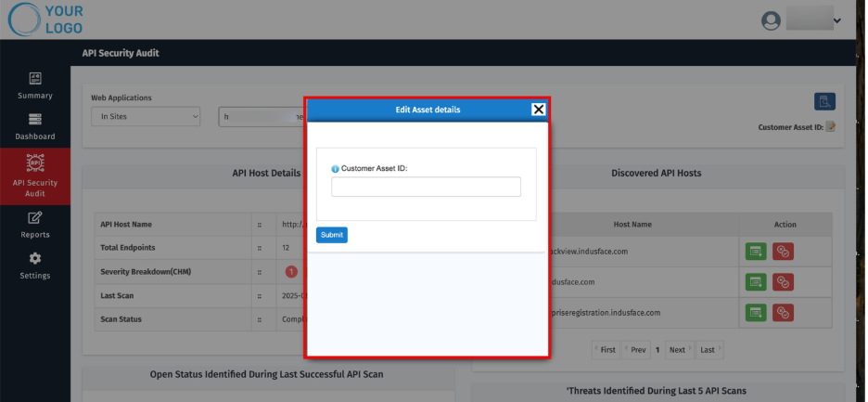
Task: Open the Dashboard sidebar item
Action: pyautogui.click(x=35, y=127)
